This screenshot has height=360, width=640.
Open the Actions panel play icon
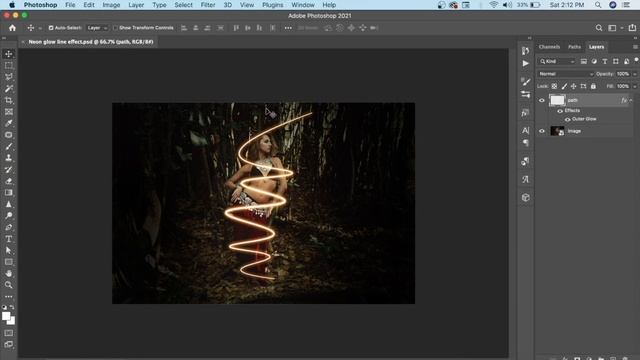pyautogui.click(x=525, y=64)
